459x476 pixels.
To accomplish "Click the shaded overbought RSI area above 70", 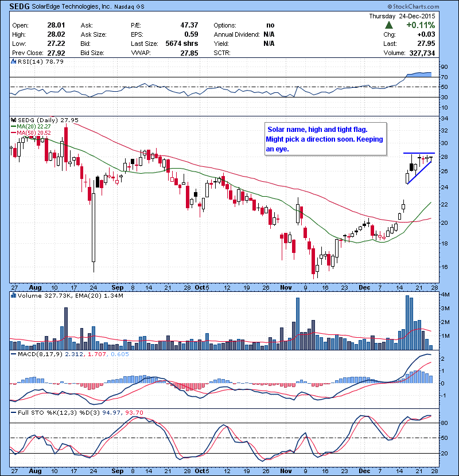I will [419, 75].
